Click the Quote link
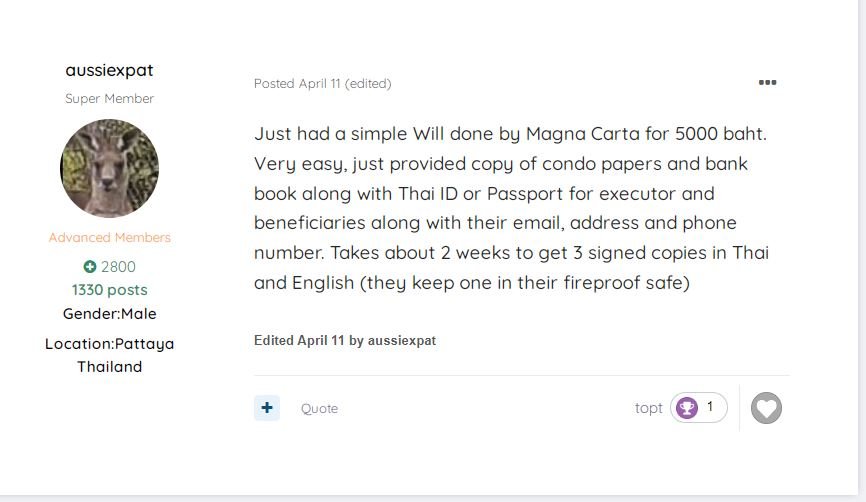 pyautogui.click(x=319, y=409)
